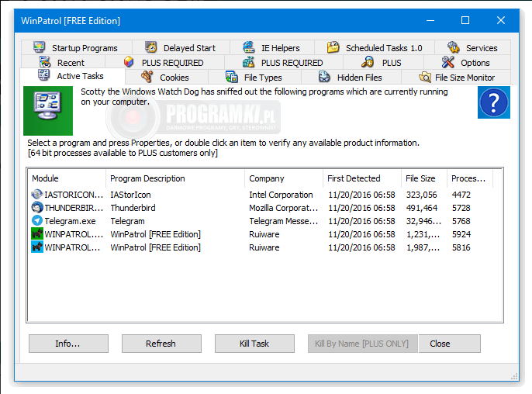Screen dimensions: 532x394
Task: Click the Services gears icon
Action: click(454, 47)
